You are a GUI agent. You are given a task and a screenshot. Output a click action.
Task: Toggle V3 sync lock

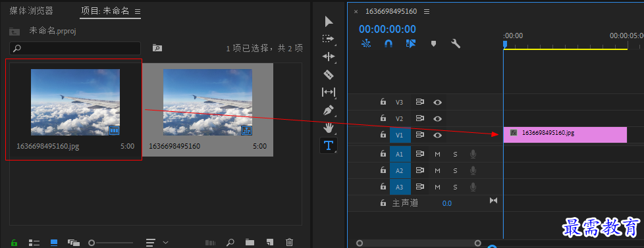pos(419,102)
